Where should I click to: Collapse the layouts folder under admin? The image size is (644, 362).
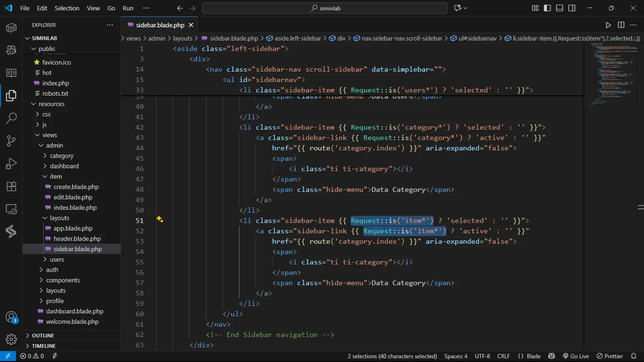tap(59, 218)
